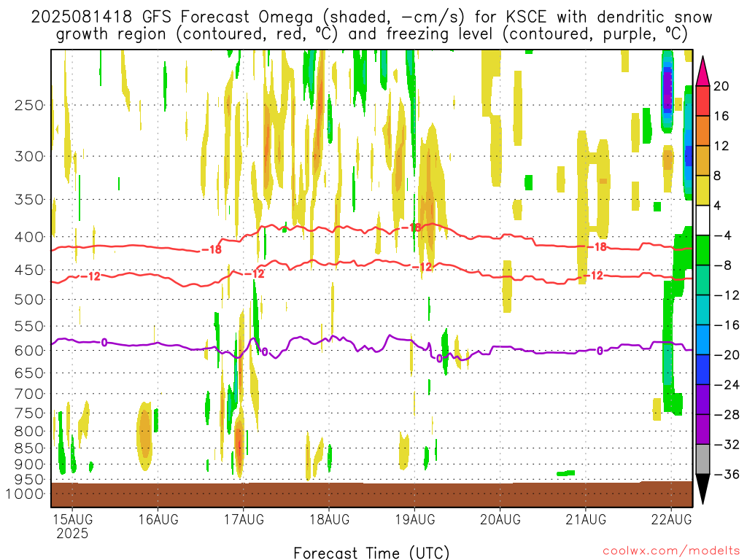The image size is (747, 560).
Task: Click the 500 pressure level label
Action: [x=28, y=300]
